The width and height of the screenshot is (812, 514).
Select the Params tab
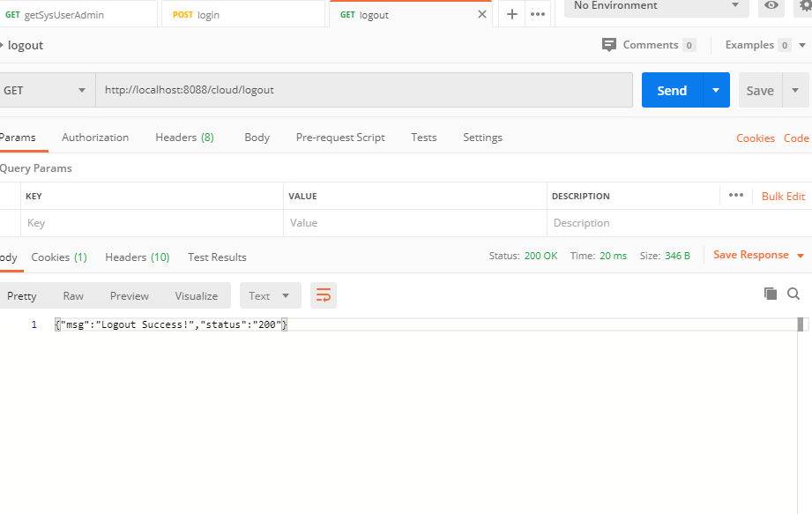(18, 138)
